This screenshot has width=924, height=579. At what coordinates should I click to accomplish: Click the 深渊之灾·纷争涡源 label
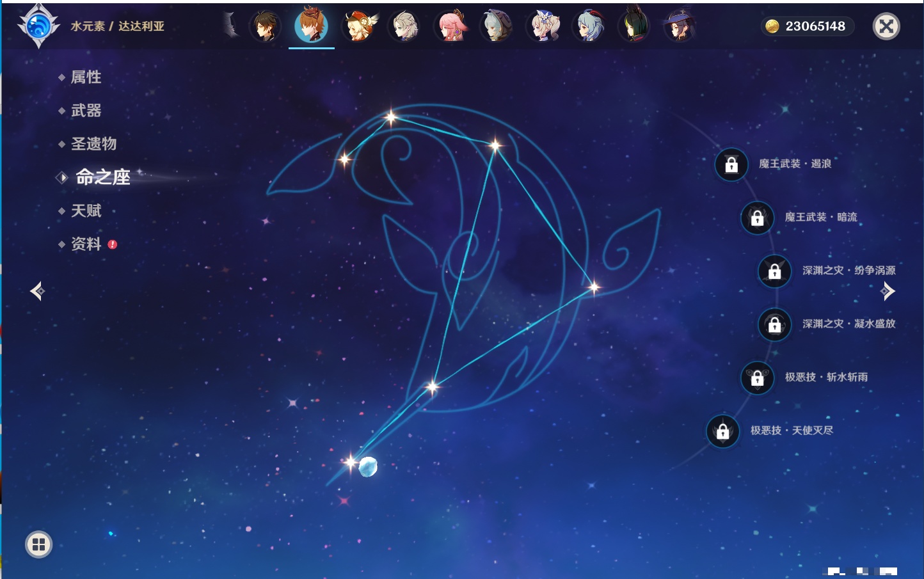click(x=849, y=270)
